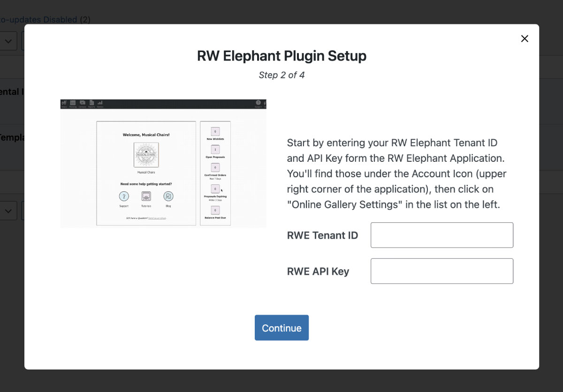Close the RW Elephant Plugin Setup dialog
The image size is (563, 392).
[x=525, y=38]
